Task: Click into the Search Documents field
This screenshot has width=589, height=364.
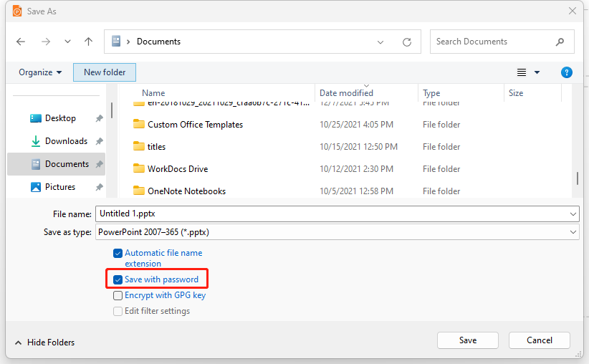Action: click(492, 42)
